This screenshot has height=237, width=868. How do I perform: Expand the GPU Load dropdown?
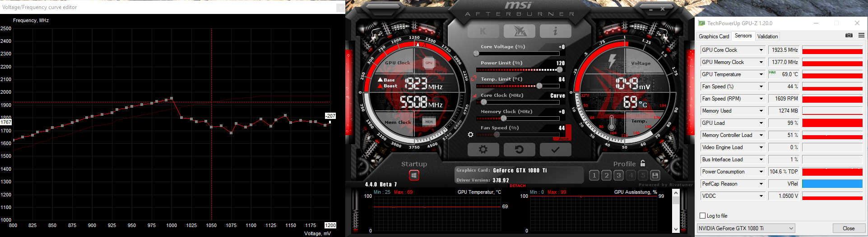coord(761,123)
